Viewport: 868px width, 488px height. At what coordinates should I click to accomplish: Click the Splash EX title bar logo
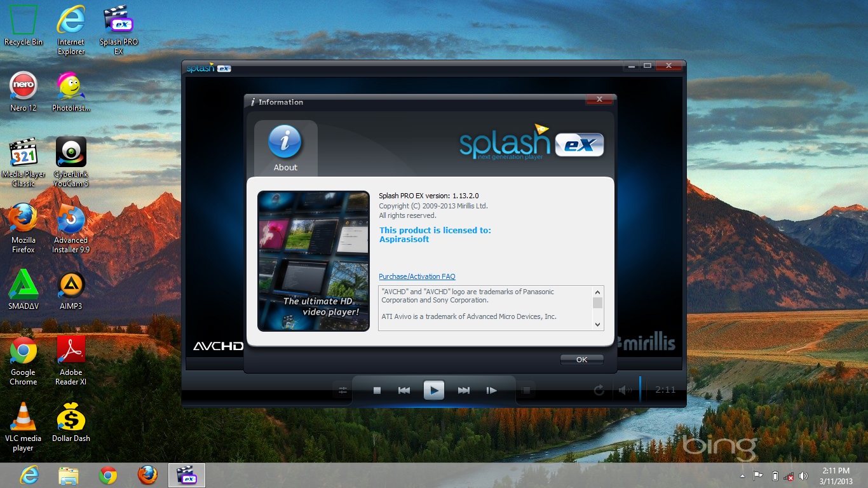[x=208, y=68]
